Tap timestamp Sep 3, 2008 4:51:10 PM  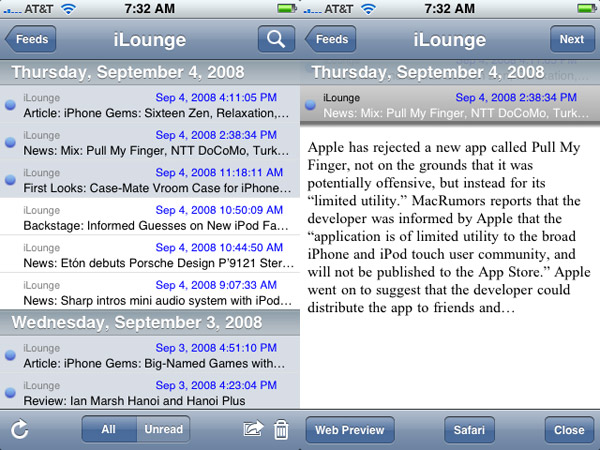(x=216, y=347)
